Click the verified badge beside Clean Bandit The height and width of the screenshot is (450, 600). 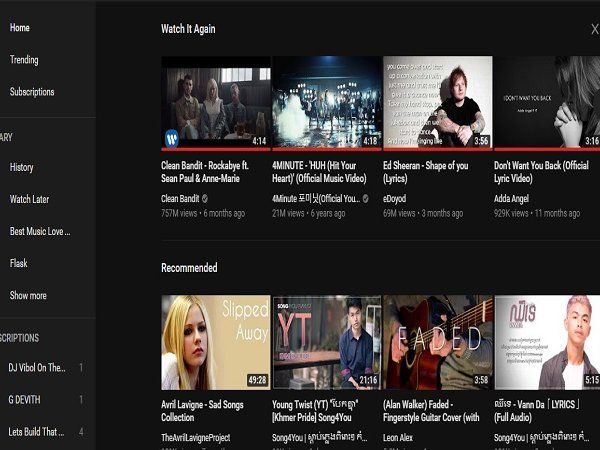tap(205, 198)
